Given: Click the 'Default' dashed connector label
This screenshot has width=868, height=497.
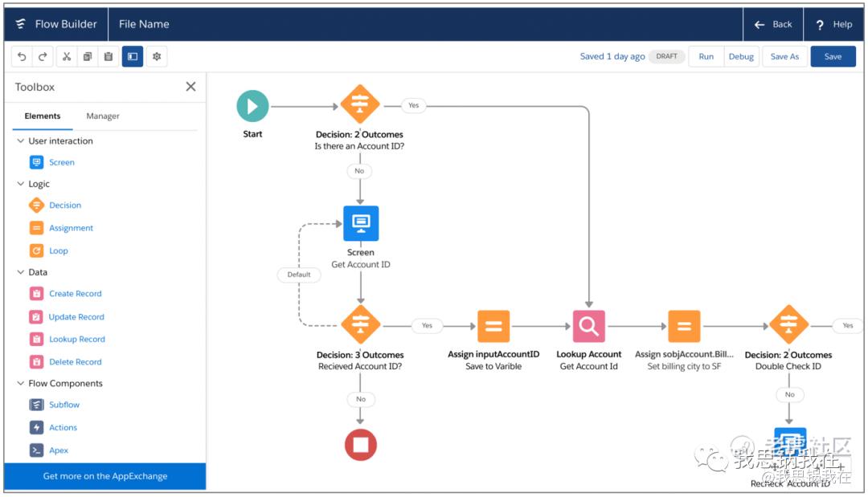Looking at the screenshot, I should 299,275.
